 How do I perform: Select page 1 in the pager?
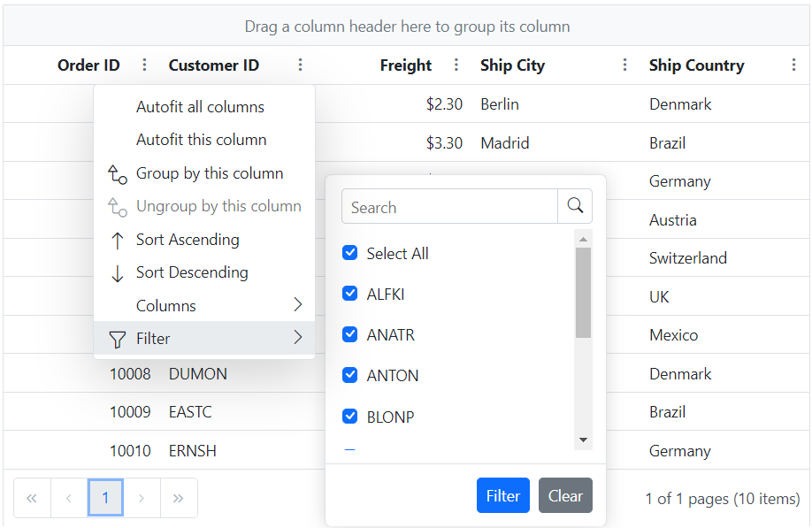point(105,498)
